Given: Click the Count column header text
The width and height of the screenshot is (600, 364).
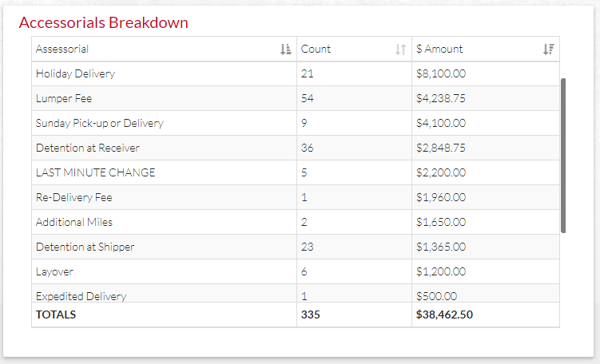Looking at the screenshot, I should [316, 49].
